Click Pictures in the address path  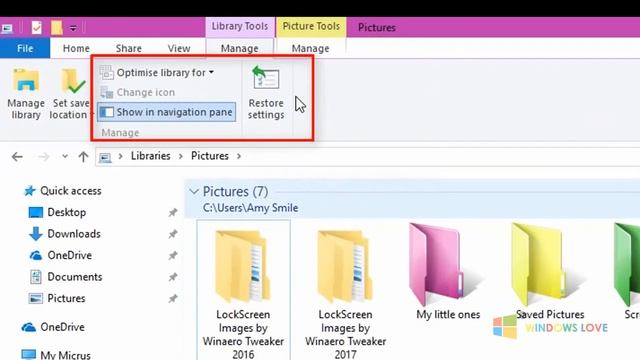(x=210, y=156)
